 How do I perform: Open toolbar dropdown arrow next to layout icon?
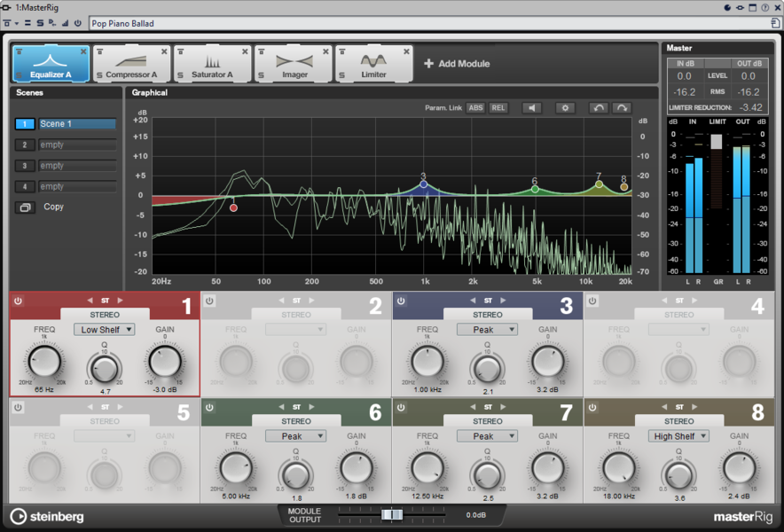click(17, 24)
